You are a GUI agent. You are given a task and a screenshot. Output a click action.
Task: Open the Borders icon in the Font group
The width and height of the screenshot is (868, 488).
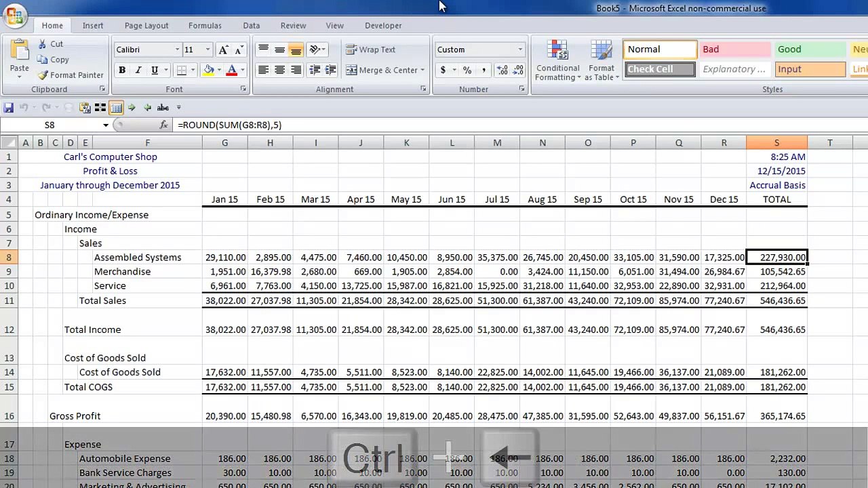click(181, 70)
